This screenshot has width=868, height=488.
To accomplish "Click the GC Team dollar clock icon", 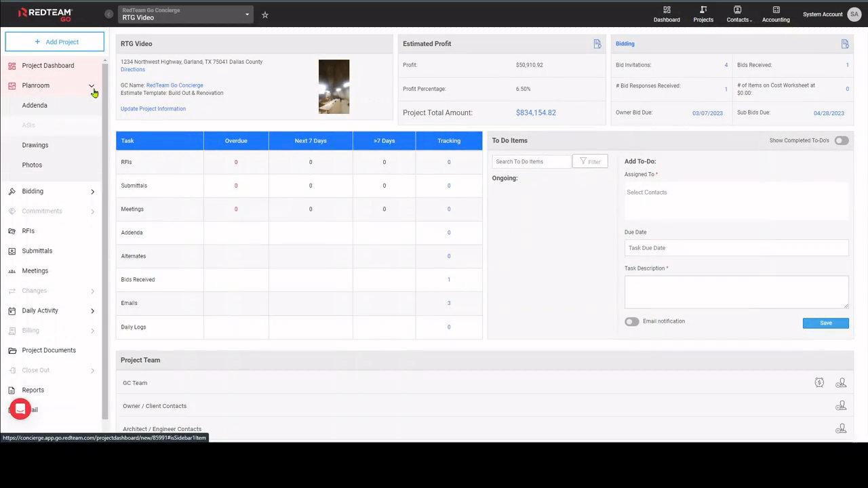I will (x=819, y=383).
